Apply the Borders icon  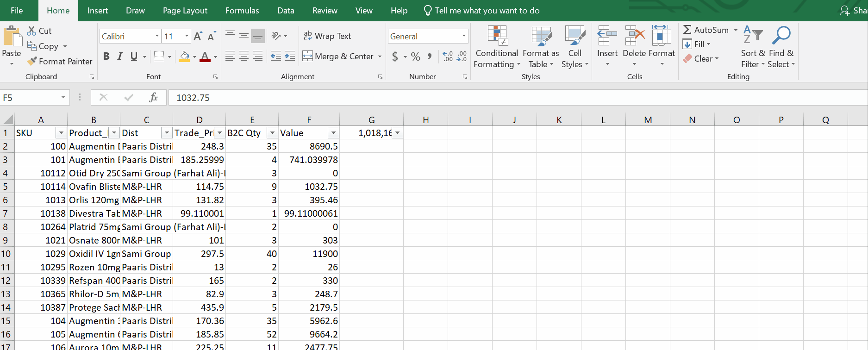pyautogui.click(x=159, y=56)
